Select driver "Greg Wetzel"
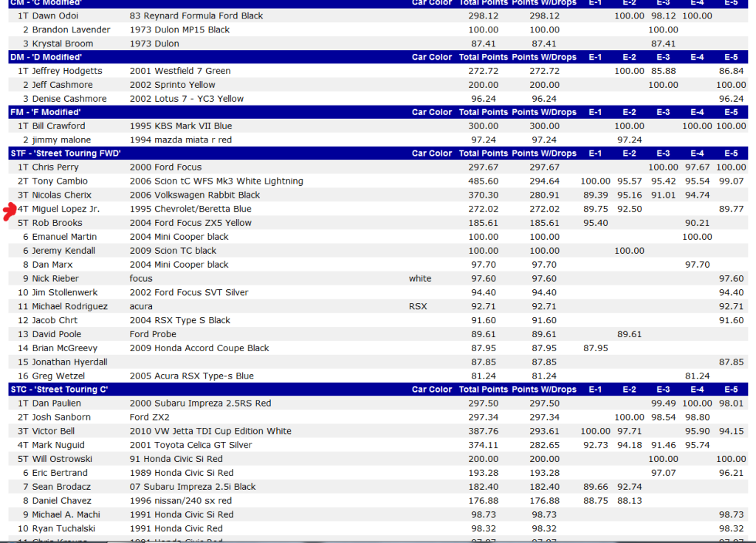 58,377
